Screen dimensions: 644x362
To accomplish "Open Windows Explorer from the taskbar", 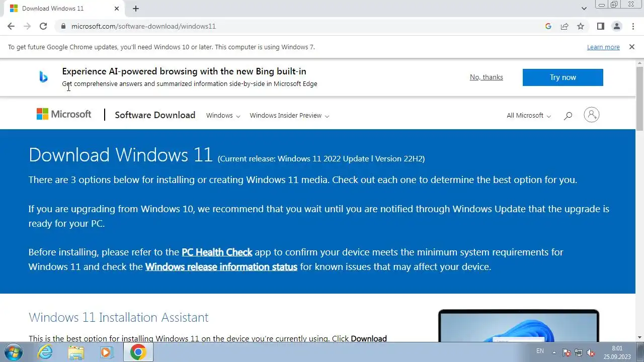I will tap(76, 352).
